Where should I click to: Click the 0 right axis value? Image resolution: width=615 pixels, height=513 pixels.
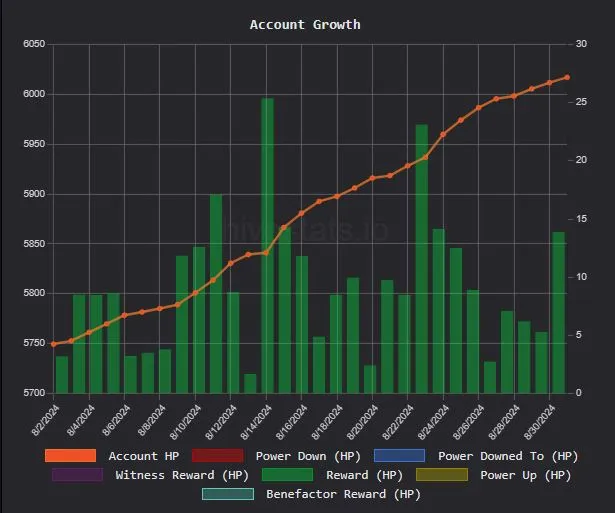tap(579, 393)
